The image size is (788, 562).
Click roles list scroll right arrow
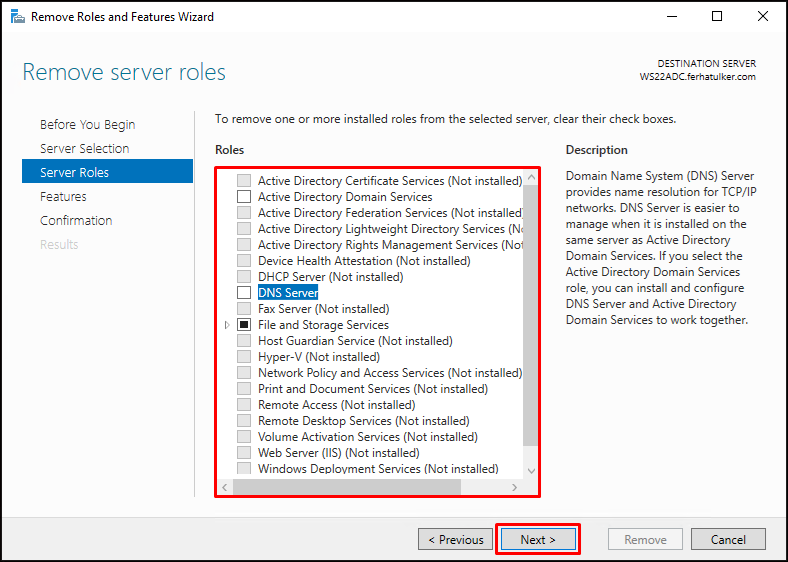[x=514, y=487]
